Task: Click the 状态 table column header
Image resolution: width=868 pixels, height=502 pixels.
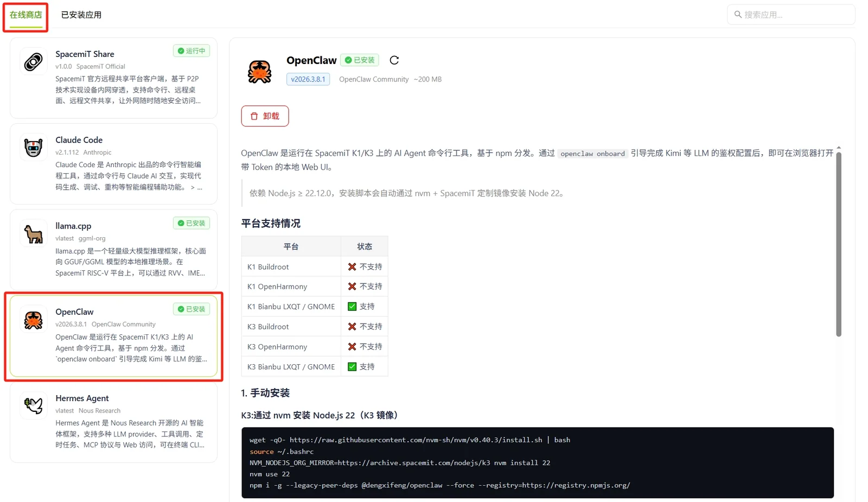Action: [365, 247]
